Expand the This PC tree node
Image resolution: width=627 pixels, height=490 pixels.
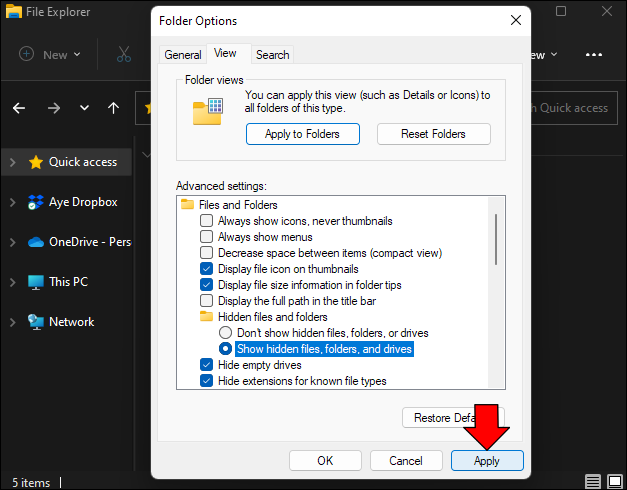(x=12, y=282)
